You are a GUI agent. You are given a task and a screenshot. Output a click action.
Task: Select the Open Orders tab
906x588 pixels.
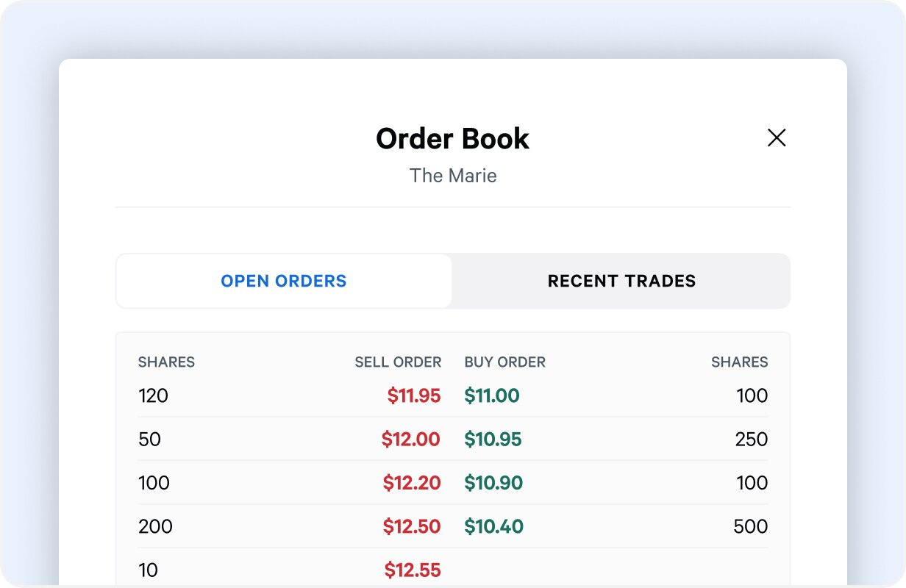tap(283, 281)
